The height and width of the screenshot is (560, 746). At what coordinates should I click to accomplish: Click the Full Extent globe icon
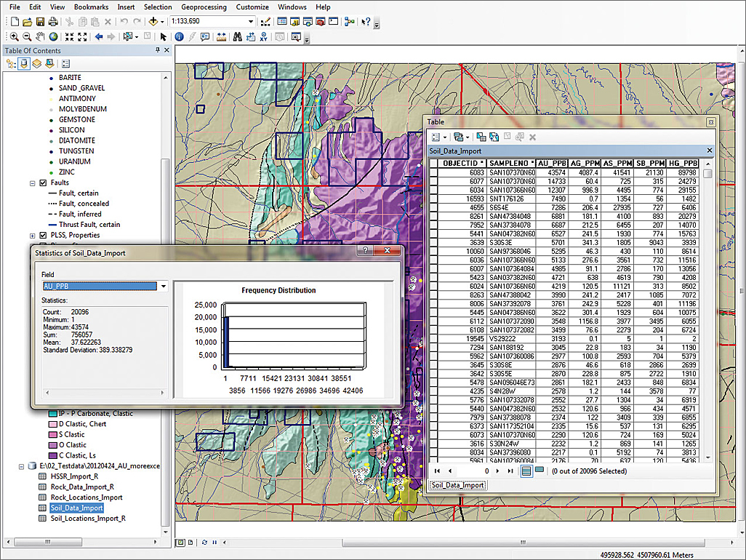pyautogui.click(x=54, y=36)
